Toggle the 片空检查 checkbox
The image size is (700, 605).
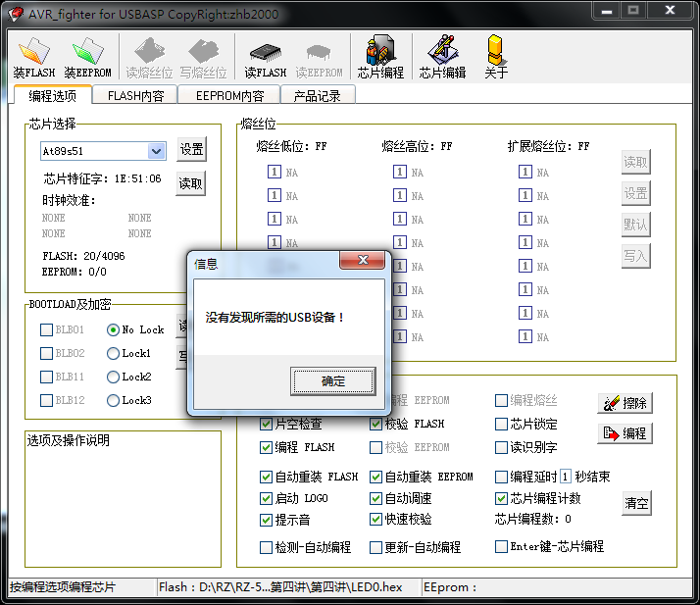click(266, 424)
